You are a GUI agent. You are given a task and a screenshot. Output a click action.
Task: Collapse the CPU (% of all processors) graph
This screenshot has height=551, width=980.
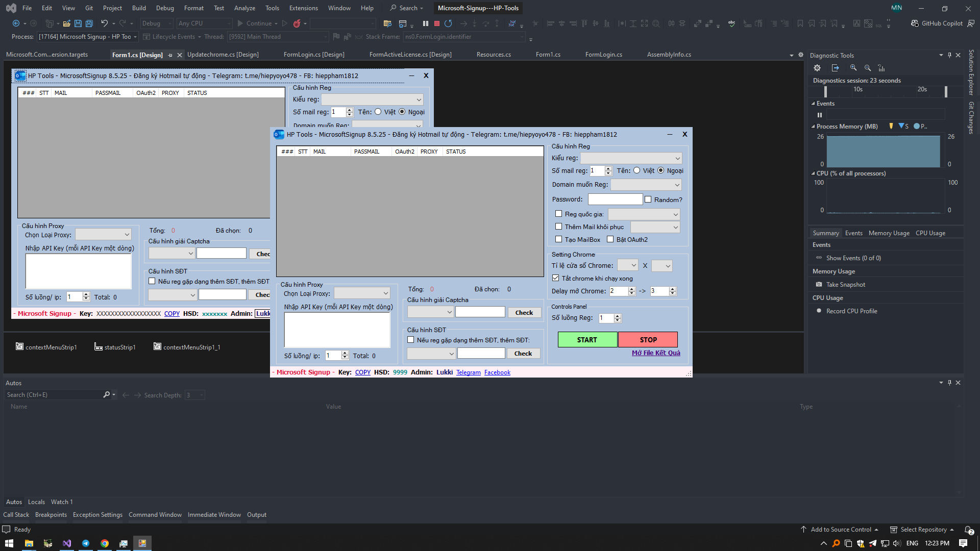(814, 173)
